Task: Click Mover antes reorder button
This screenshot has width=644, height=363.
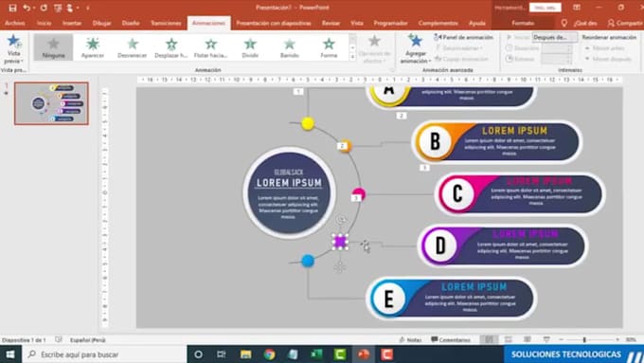Action: (x=604, y=48)
